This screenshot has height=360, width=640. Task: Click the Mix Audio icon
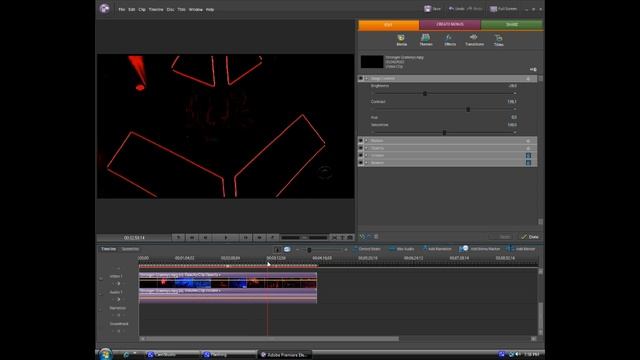392,249
